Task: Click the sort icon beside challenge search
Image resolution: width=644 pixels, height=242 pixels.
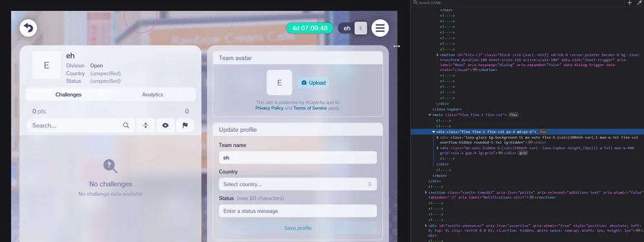Action: tap(145, 126)
